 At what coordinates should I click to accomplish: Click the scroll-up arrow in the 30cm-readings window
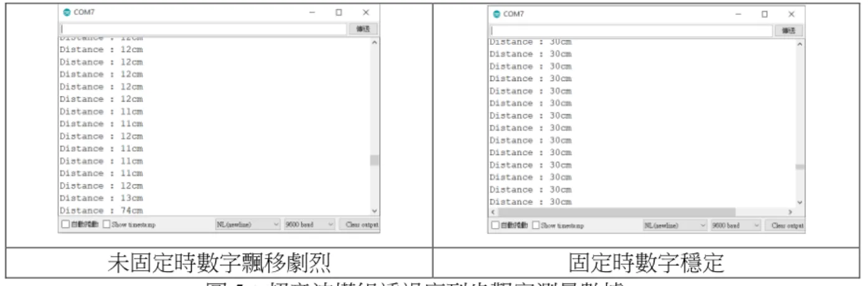pos(800,44)
